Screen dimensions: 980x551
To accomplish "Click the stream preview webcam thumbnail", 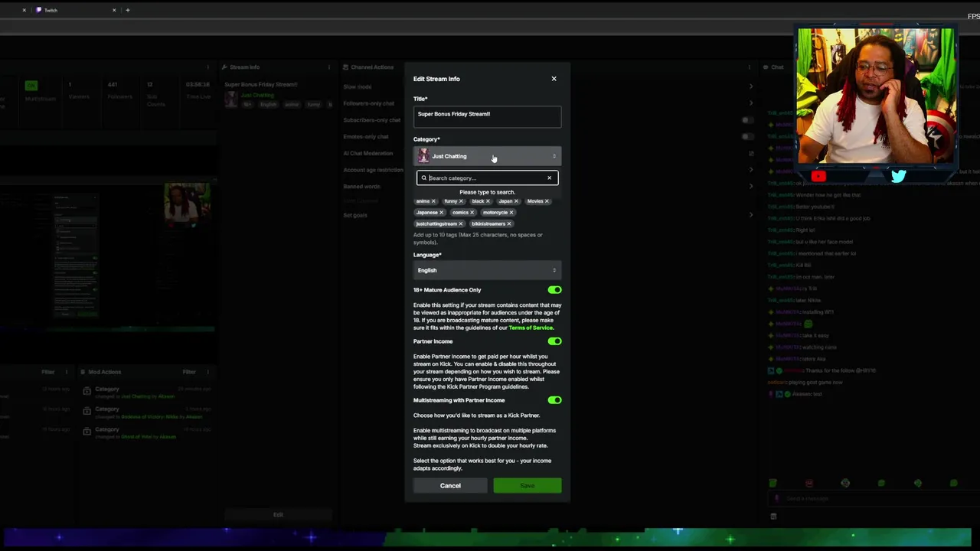I will tap(187, 202).
